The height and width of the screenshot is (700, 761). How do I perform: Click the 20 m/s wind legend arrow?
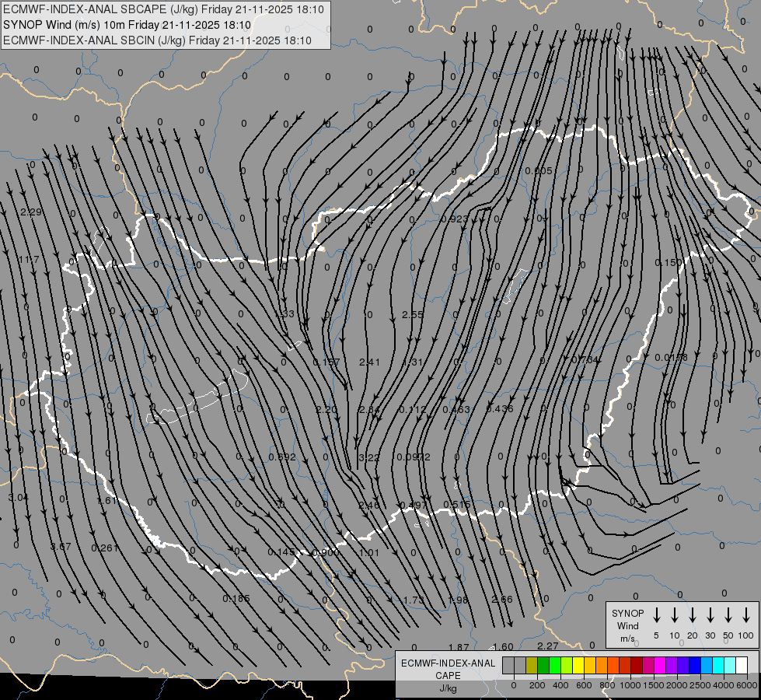coord(693,615)
